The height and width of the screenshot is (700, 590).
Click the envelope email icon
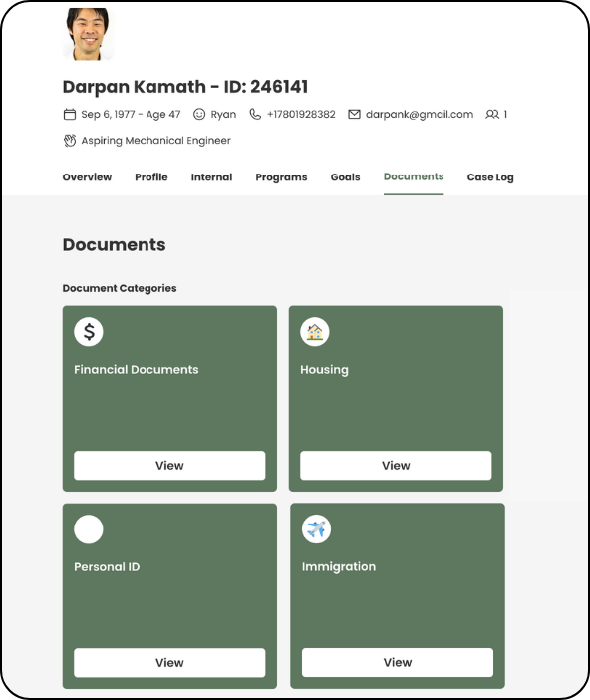pos(354,115)
